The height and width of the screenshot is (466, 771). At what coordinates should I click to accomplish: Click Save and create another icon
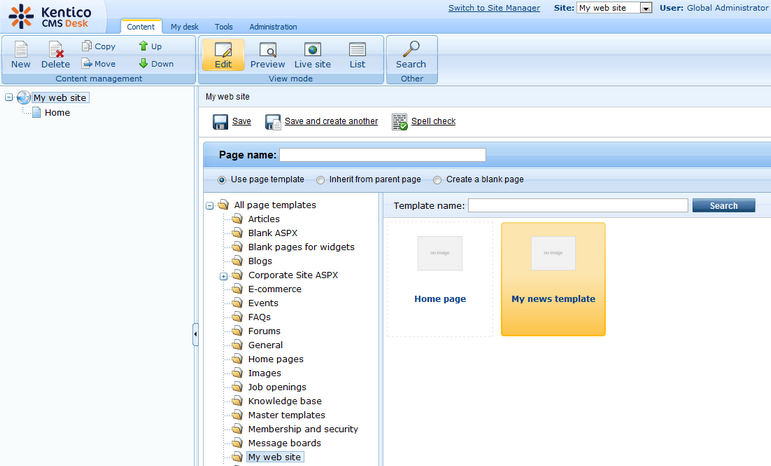(x=273, y=122)
